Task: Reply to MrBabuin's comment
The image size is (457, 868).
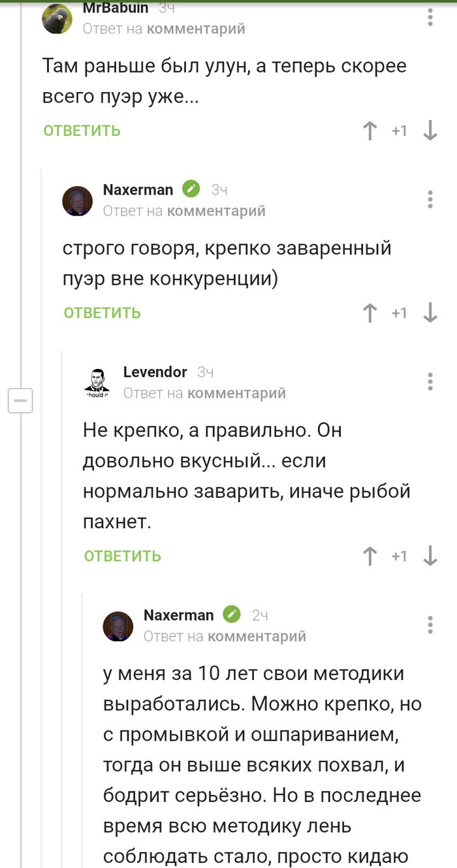Action: [82, 131]
